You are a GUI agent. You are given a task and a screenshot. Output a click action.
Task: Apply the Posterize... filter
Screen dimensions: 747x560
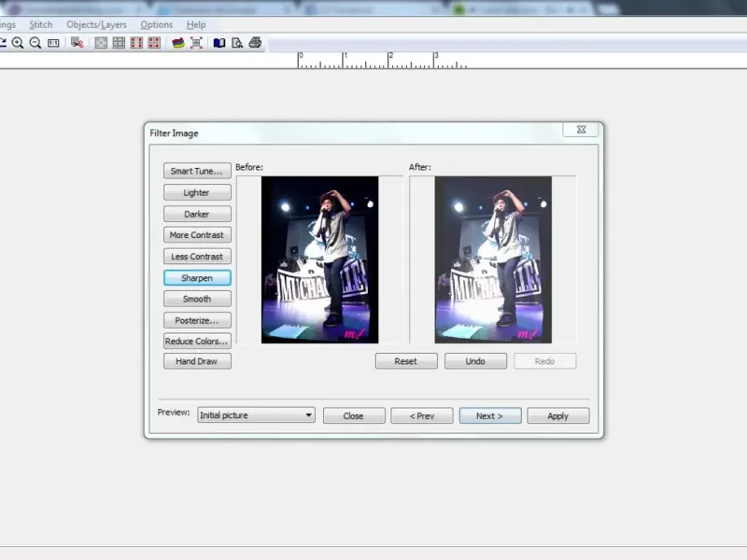click(x=197, y=320)
